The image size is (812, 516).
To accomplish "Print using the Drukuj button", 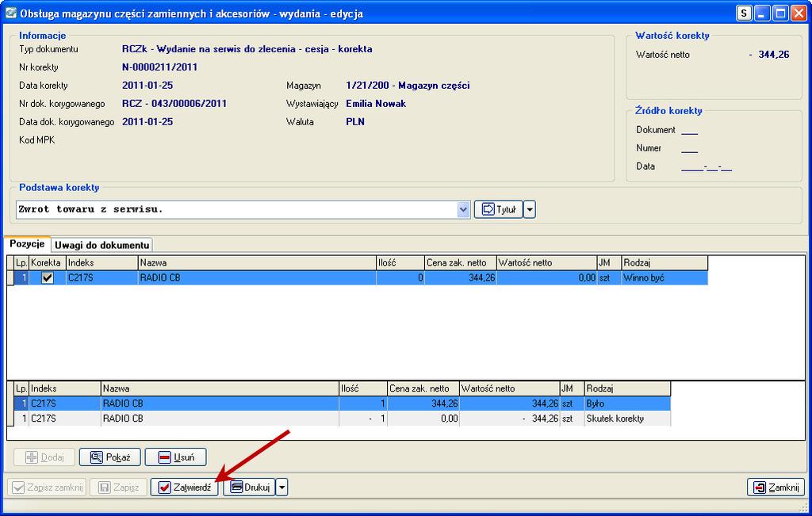I will click(x=249, y=487).
